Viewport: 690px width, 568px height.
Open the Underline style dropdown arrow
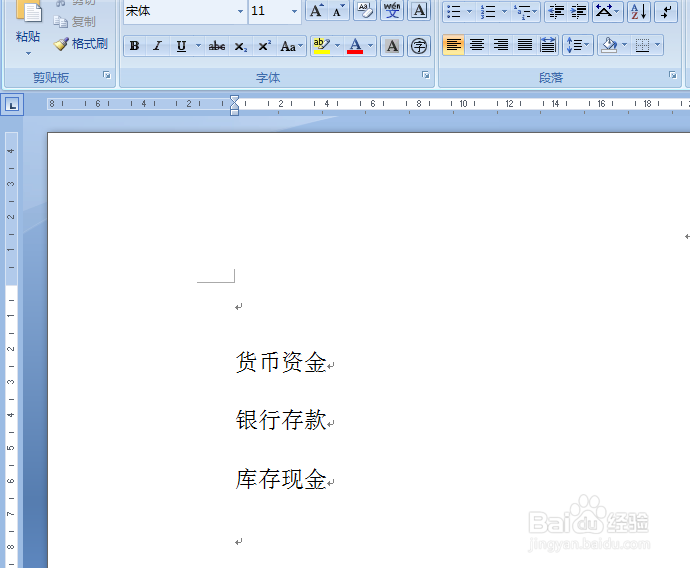pos(198,46)
